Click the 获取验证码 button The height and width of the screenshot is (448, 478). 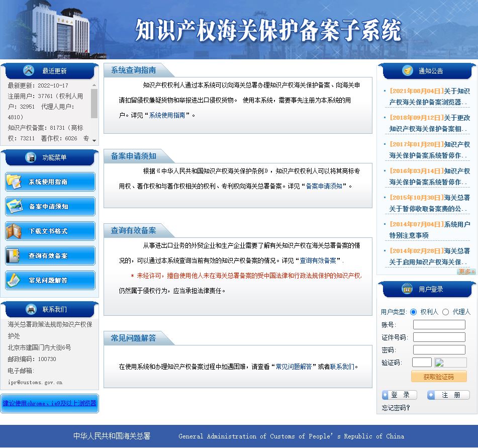click(439, 377)
